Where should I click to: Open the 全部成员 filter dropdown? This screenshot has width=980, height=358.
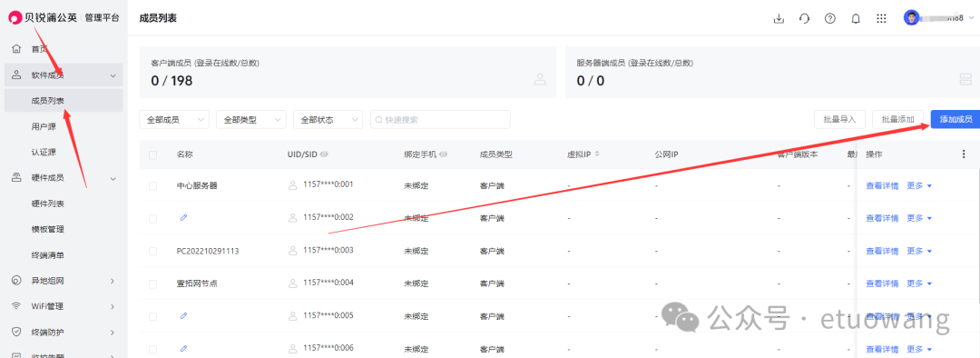point(174,120)
